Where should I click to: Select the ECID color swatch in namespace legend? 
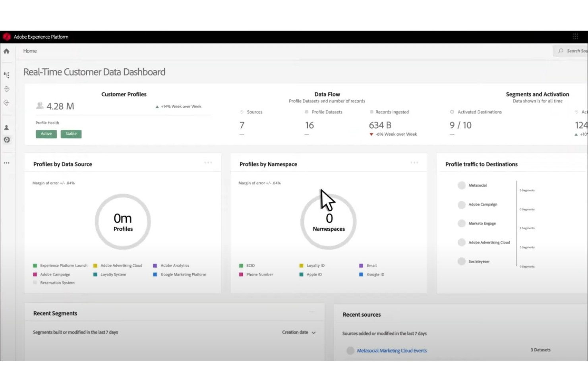[241, 265]
